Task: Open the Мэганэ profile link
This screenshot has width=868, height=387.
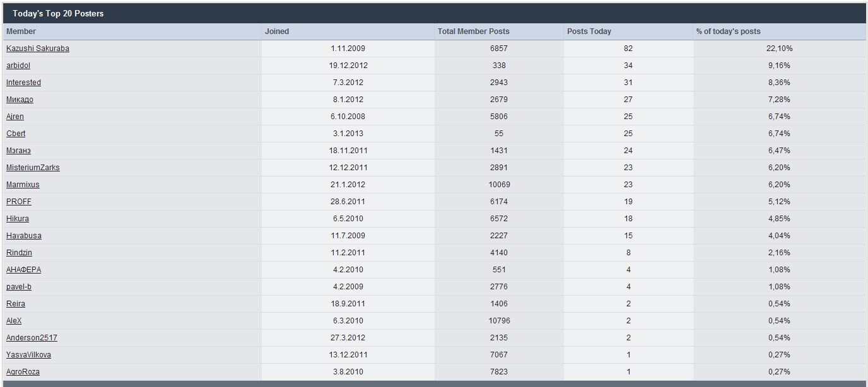Action: 18,151
